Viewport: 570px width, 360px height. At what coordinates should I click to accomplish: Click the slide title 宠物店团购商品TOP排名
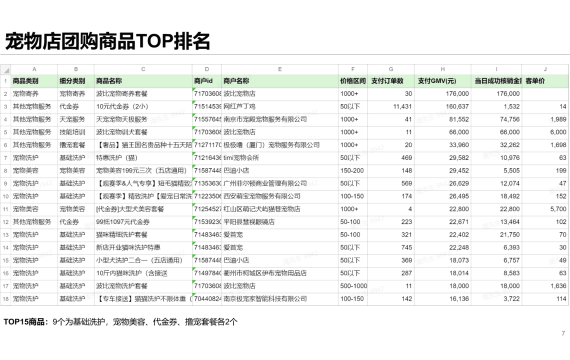108,41
